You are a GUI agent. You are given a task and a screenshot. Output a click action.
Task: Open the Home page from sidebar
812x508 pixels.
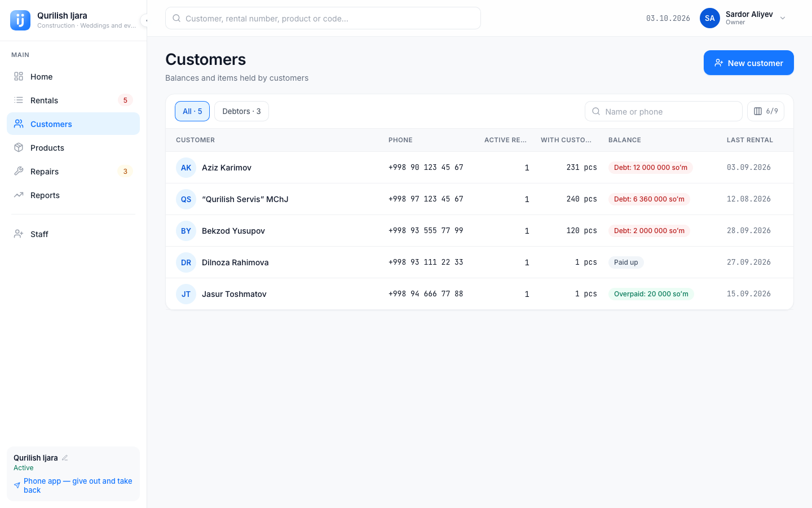pyautogui.click(x=73, y=77)
